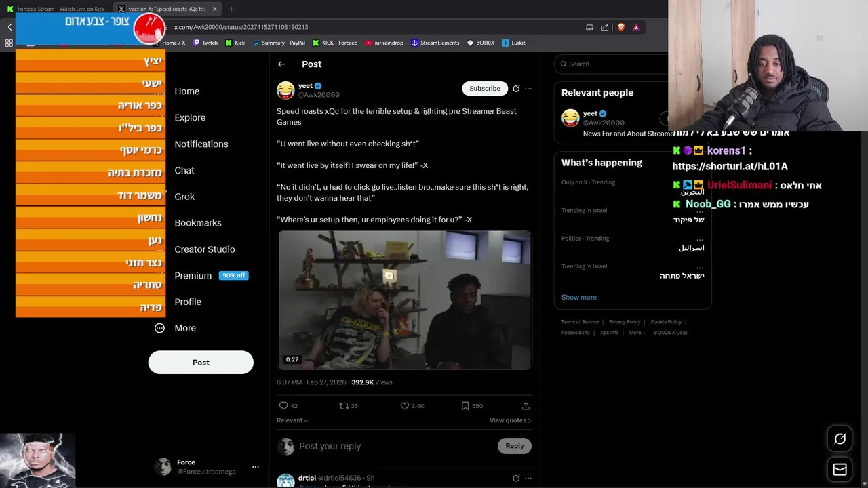Open the Cookie Policy link
Screen dimensions: 868x488
pyautogui.click(x=666, y=322)
